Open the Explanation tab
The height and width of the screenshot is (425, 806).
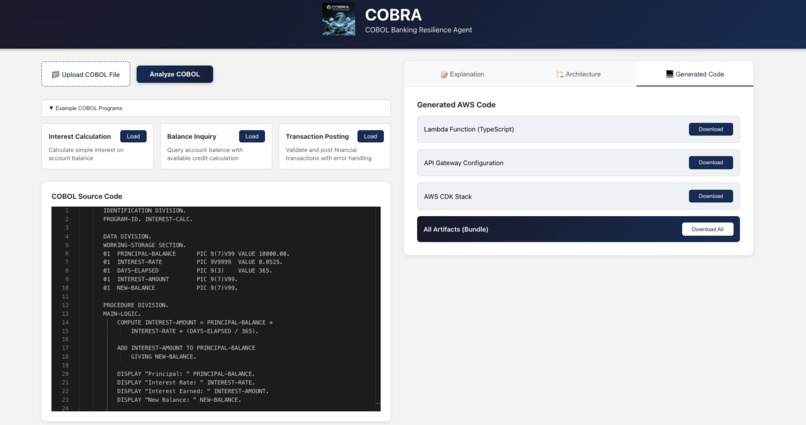(462, 75)
